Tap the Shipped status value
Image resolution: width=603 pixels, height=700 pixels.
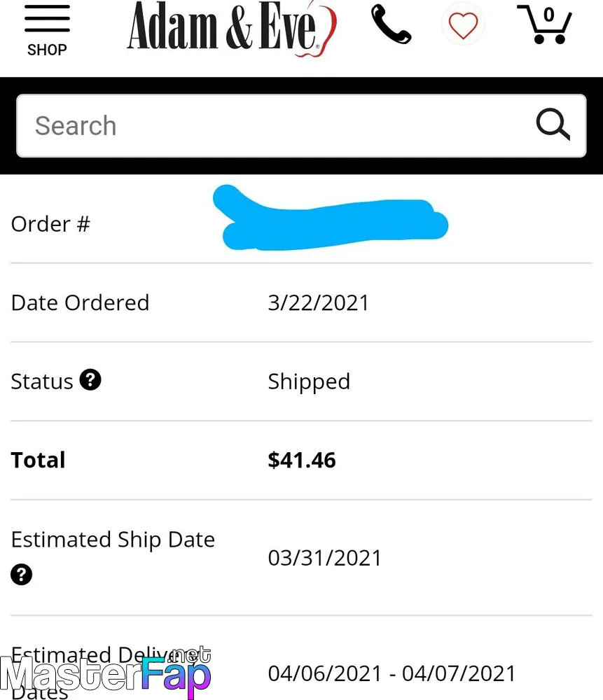[309, 381]
